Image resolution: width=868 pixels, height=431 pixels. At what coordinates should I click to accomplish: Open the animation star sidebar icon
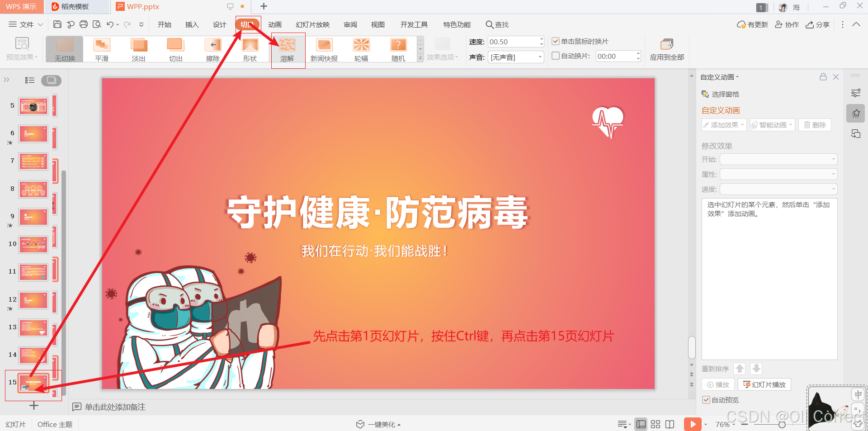[856, 114]
